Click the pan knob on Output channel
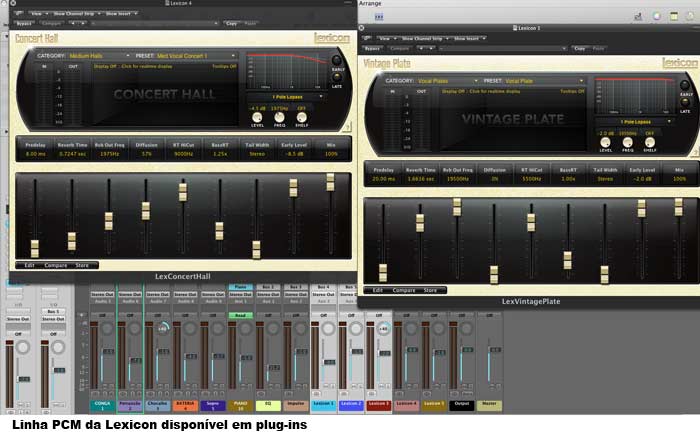Screen dimensions: 700x435 pos(466,330)
